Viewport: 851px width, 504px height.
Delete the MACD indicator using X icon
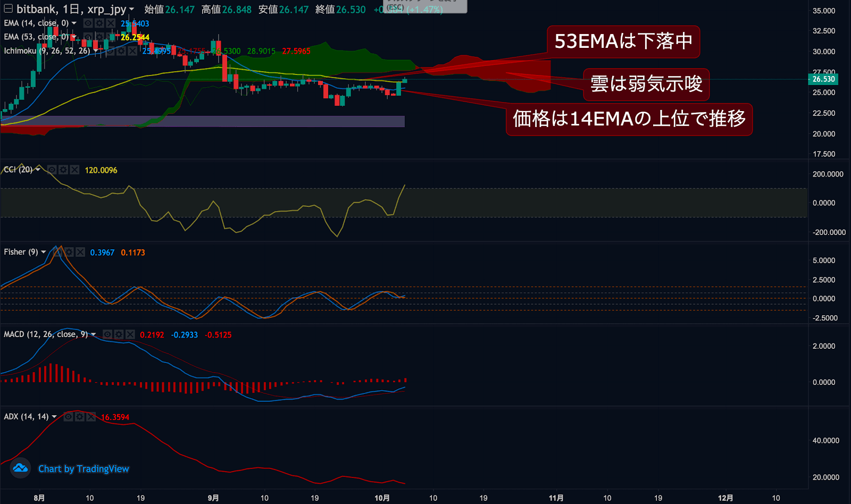coord(130,334)
